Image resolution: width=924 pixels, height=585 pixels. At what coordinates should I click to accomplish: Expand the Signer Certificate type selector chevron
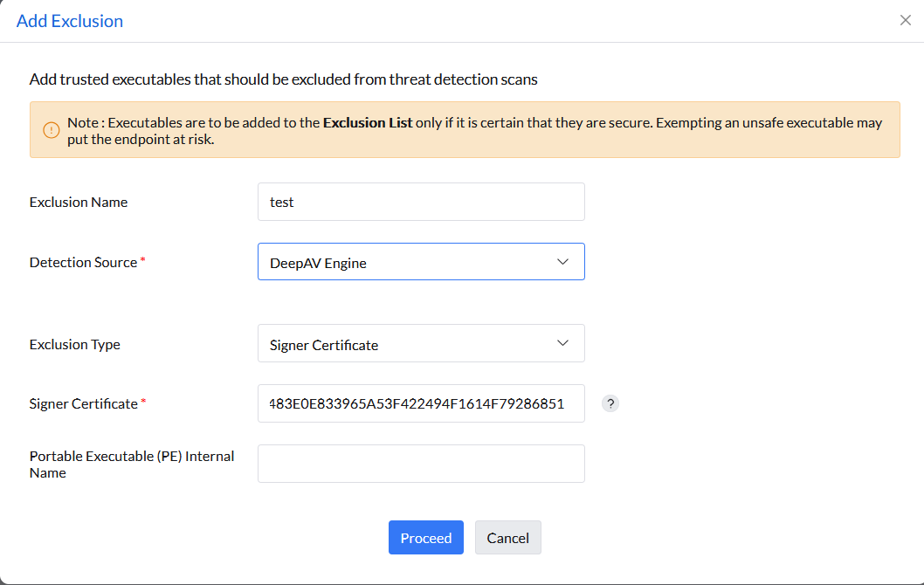pyautogui.click(x=563, y=343)
